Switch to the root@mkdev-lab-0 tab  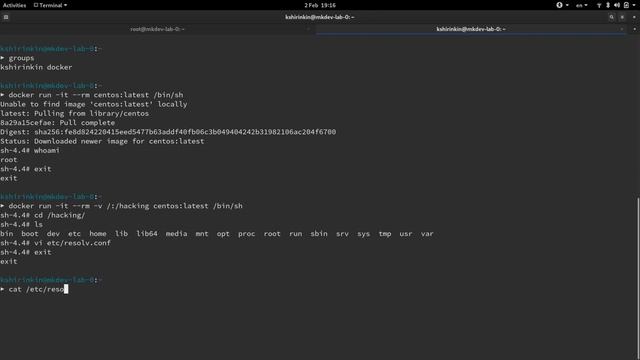[x=157, y=29]
